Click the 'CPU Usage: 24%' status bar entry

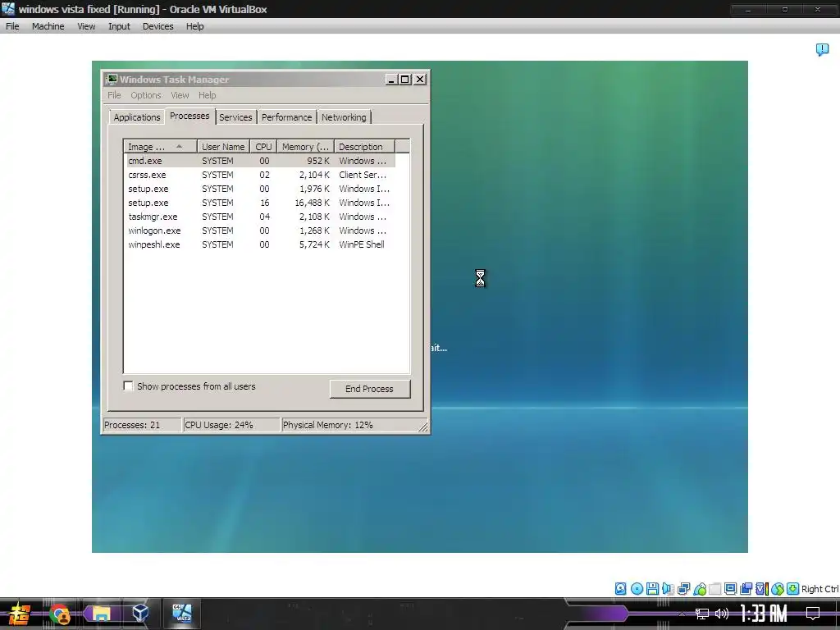231,425
